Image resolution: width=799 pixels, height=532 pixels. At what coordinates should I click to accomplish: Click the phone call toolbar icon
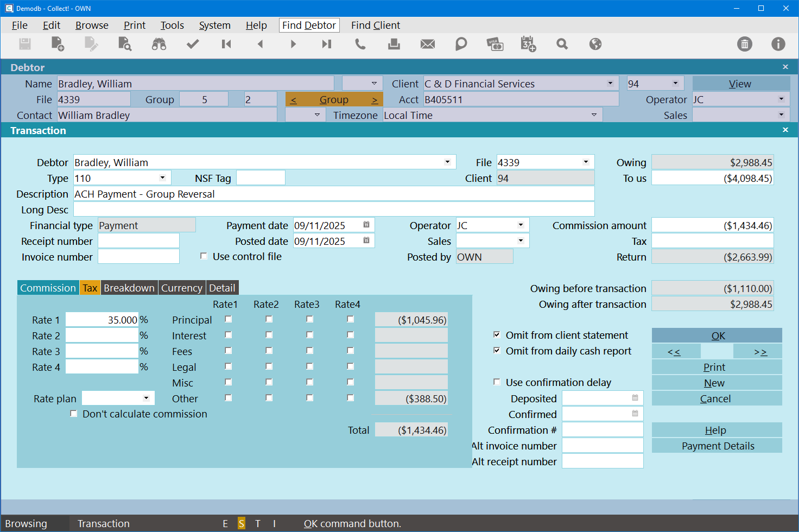coord(360,45)
